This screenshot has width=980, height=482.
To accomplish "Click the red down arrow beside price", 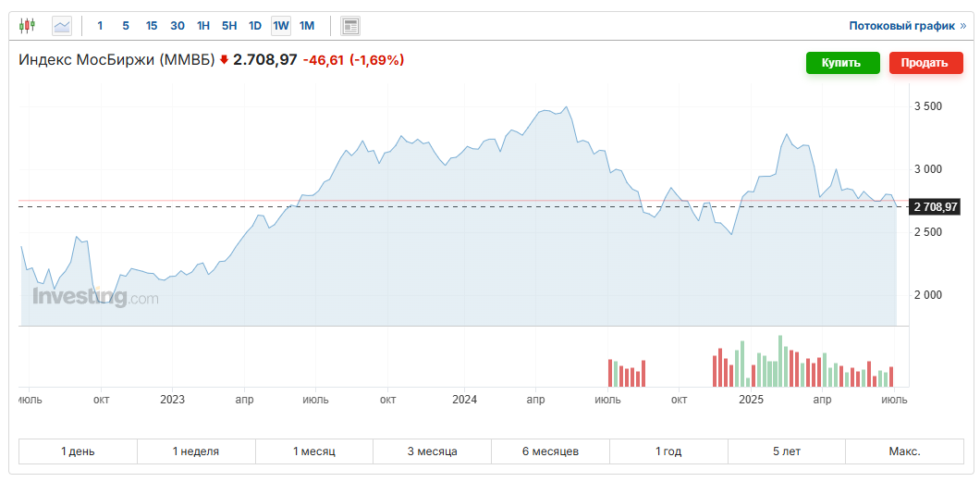I will tap(224, 60).
